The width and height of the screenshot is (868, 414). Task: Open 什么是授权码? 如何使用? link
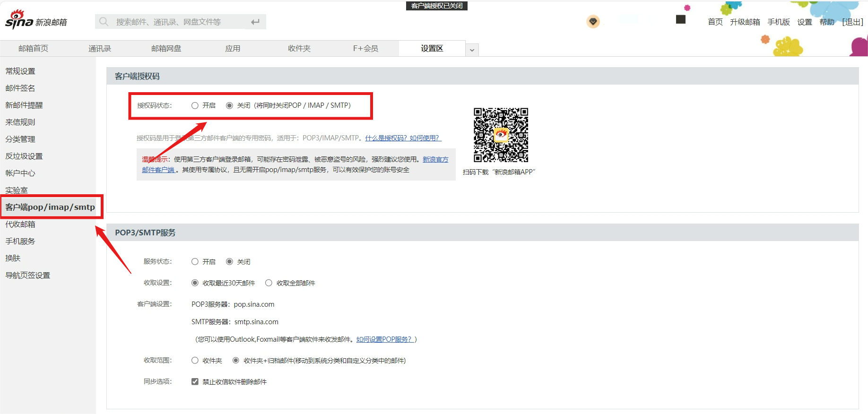403,138
